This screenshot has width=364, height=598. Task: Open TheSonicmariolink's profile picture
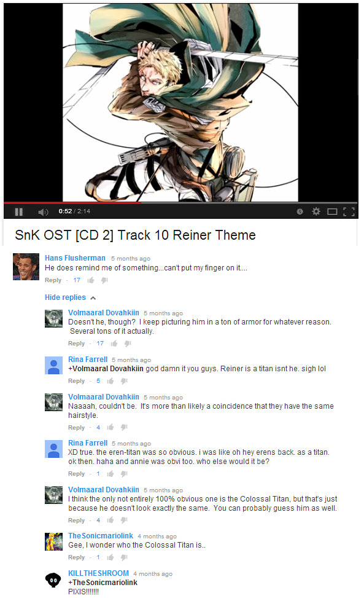[53, 541]
